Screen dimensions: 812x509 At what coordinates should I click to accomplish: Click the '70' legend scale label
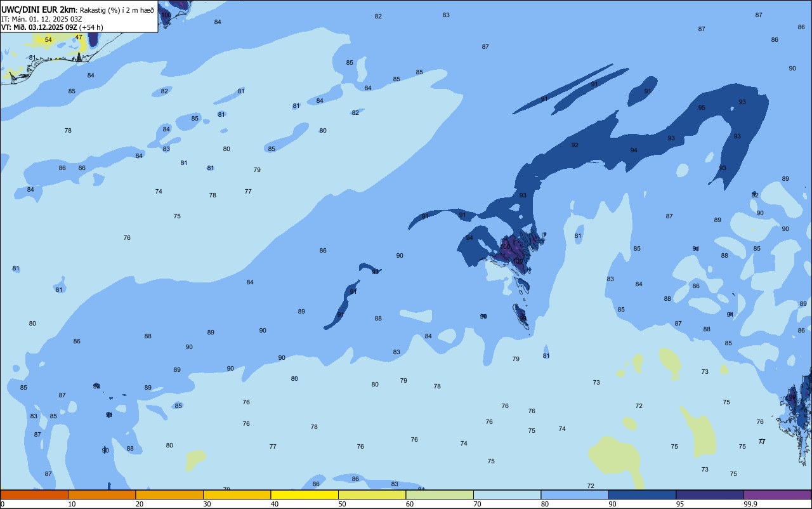(x=477, y=504)
